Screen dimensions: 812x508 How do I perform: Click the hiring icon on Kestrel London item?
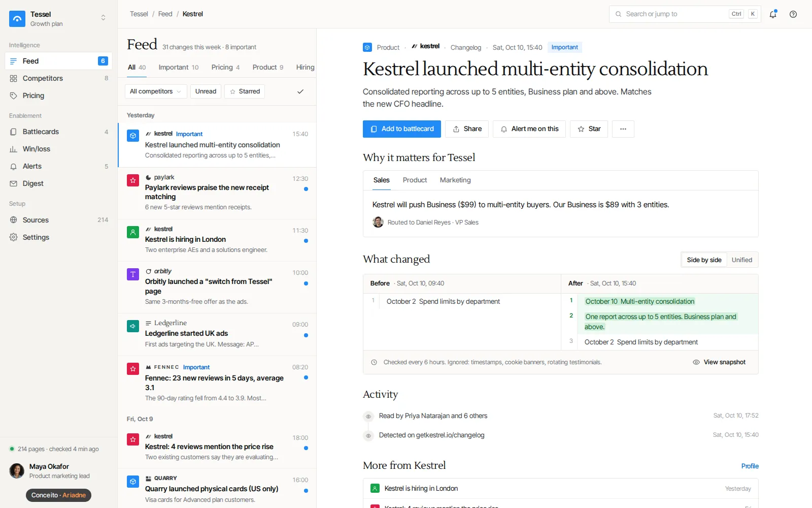[133, 232]
